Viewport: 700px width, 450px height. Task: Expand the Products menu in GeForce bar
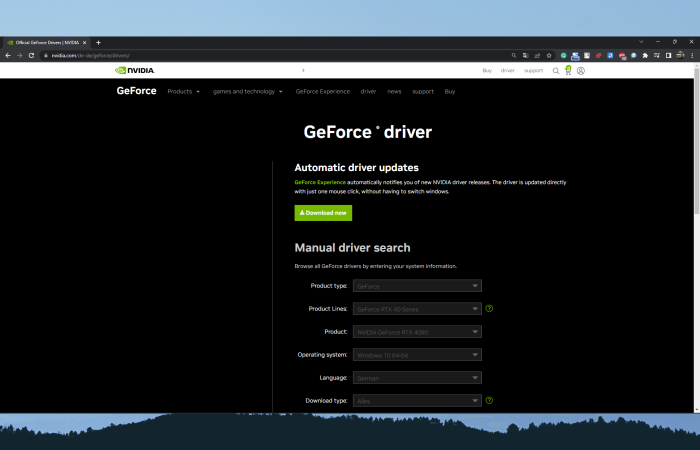click(183, 92)
